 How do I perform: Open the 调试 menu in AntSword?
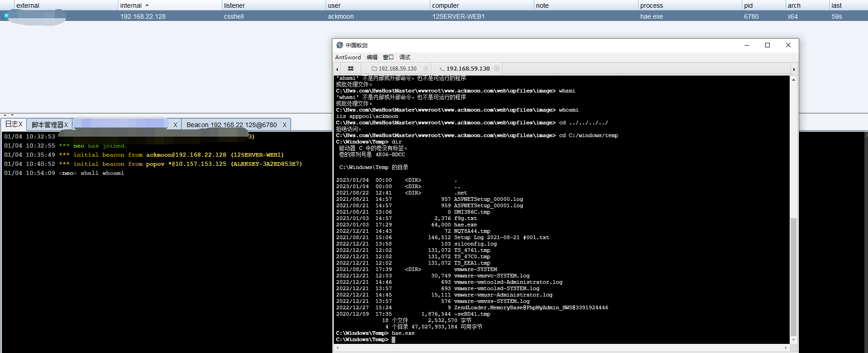coord(405,57)
